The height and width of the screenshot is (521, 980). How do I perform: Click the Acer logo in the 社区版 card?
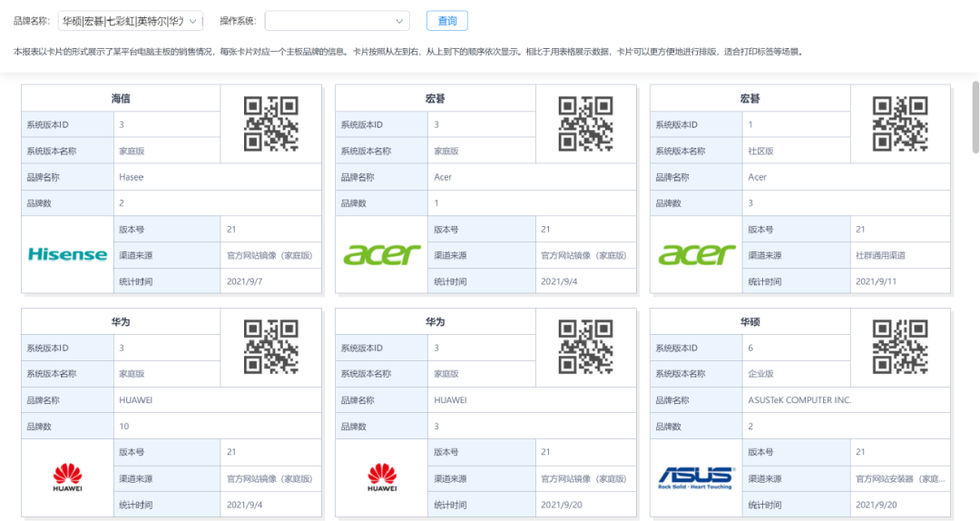(x=697, y=254)
